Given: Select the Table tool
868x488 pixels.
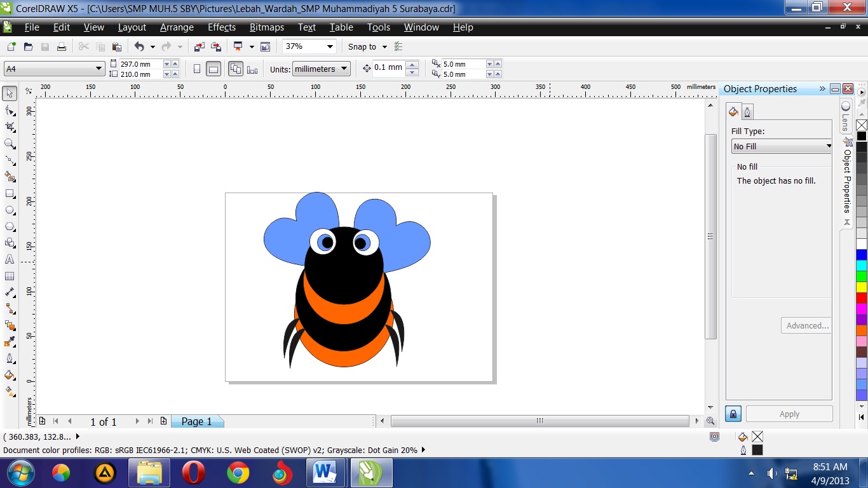Looking at the screenshot, I should [x=10, y=276].
